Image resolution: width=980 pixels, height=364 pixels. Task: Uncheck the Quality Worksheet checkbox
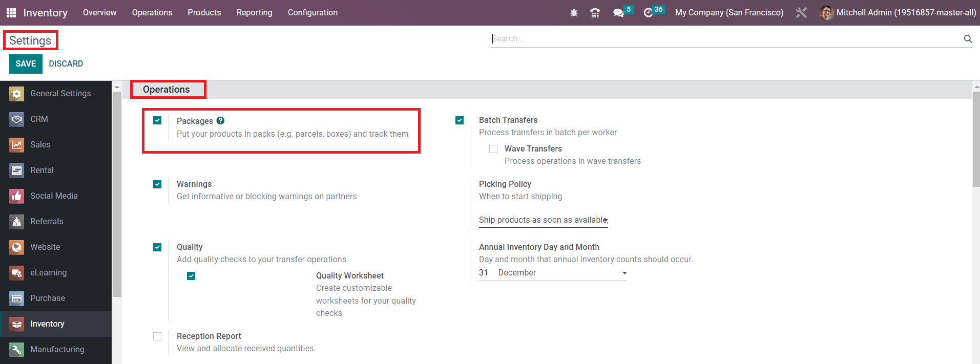191,276
